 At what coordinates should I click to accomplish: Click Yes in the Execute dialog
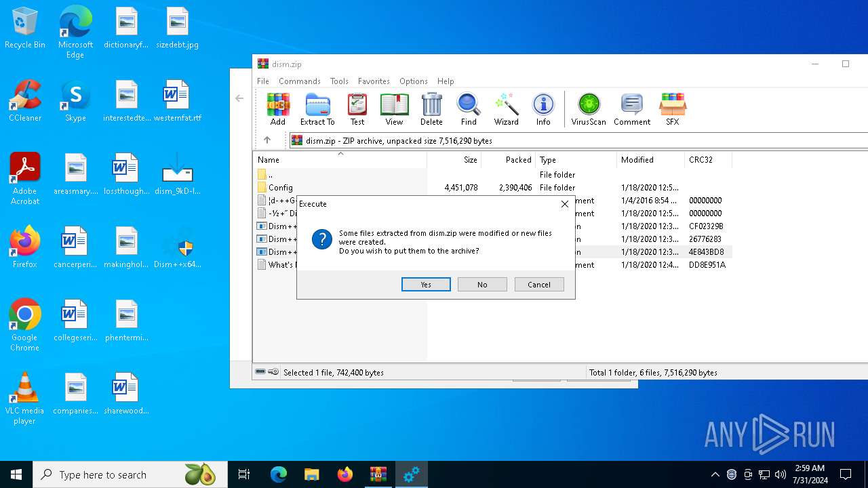(x=426, y=285)
